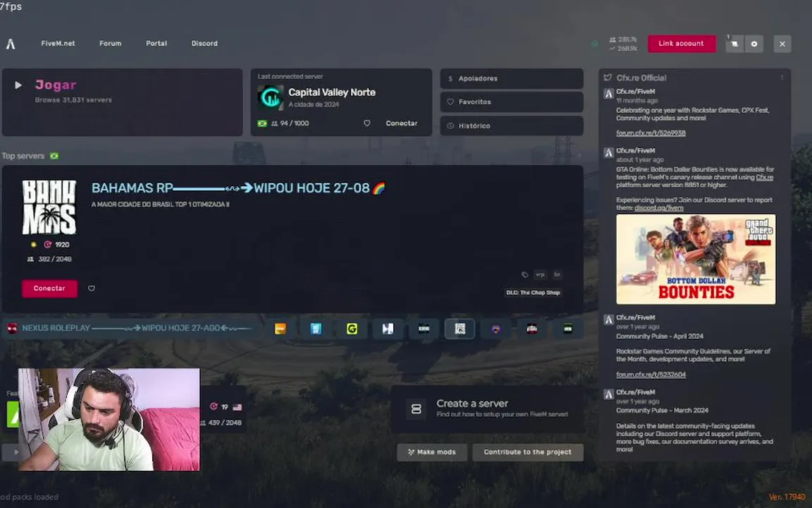Open Jogar to browse servers
The image size is (812, 508).
pos(122,102)
